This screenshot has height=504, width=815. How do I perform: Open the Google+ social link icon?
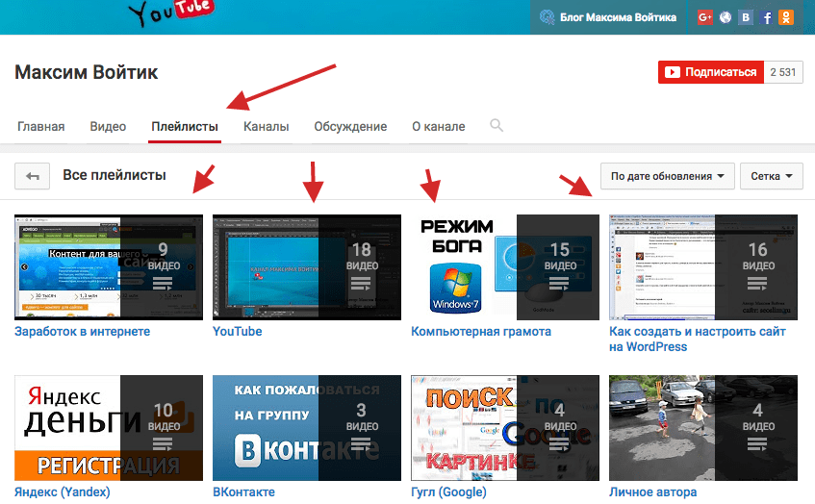pos(705,17)
